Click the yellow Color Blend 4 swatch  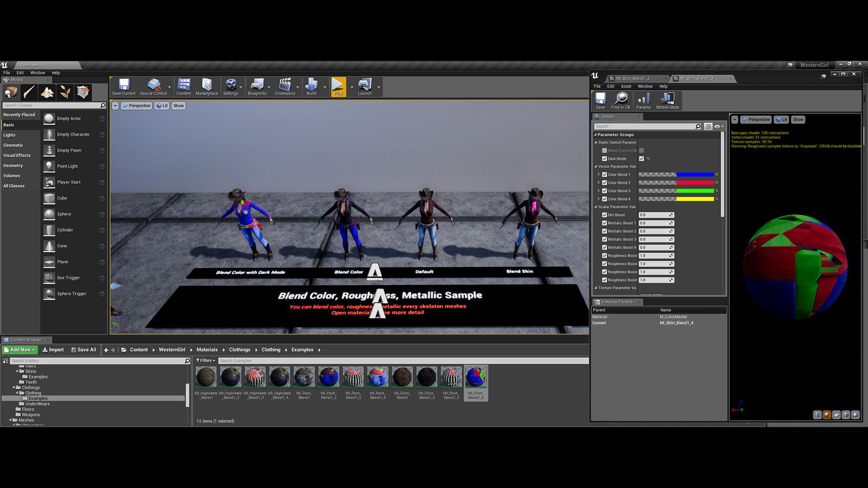(695, 199)
